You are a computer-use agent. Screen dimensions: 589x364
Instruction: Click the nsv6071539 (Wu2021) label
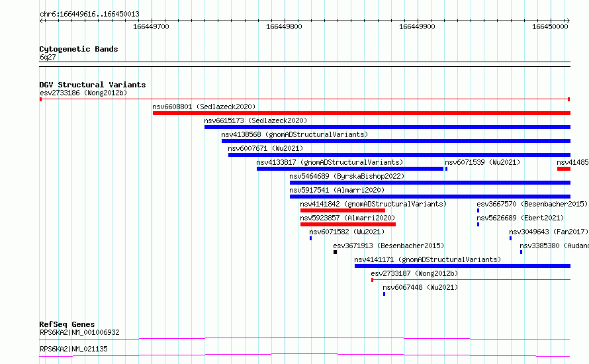(482, 162)
